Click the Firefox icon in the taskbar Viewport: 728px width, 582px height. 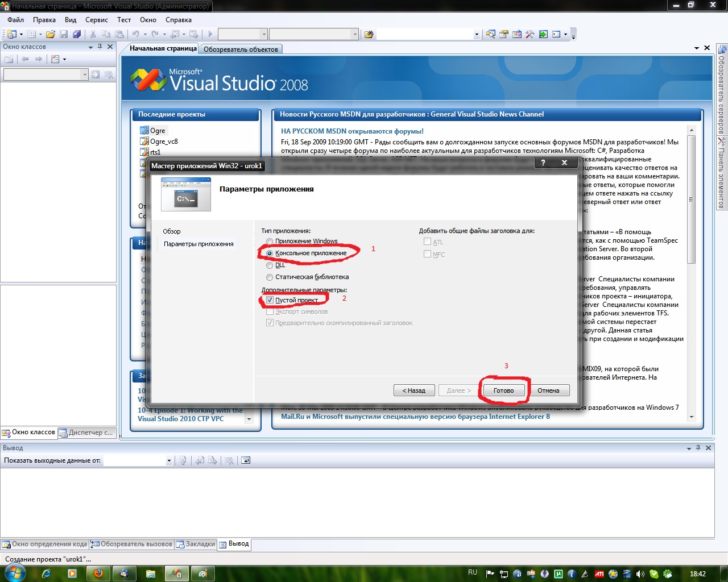[98, 573]
